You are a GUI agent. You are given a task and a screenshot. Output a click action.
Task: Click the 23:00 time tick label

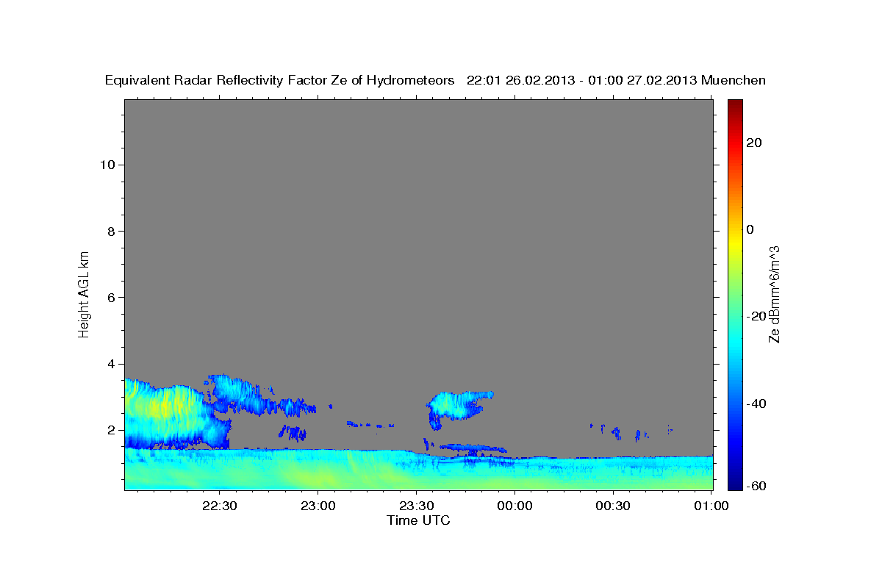[x=318, y=506]
